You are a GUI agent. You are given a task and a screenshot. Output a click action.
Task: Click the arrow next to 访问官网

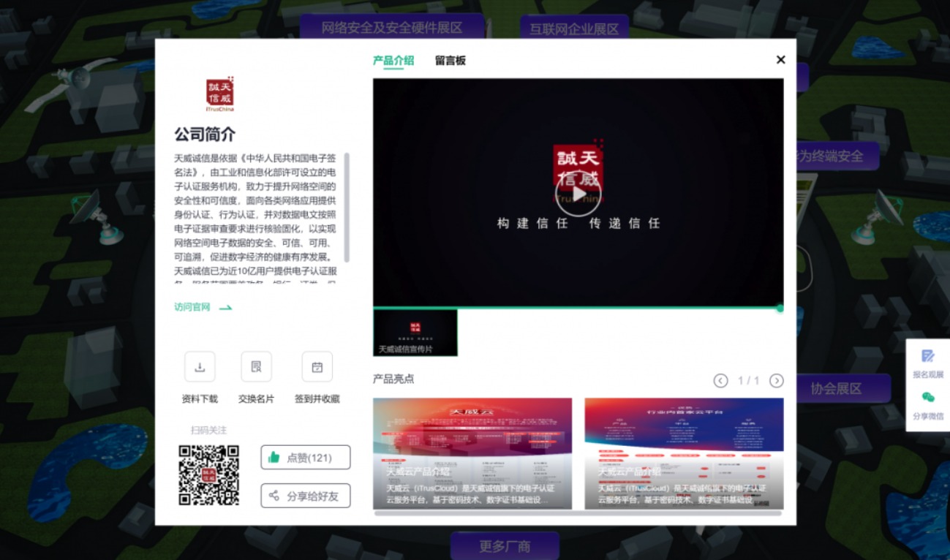[x=226, y=308]
